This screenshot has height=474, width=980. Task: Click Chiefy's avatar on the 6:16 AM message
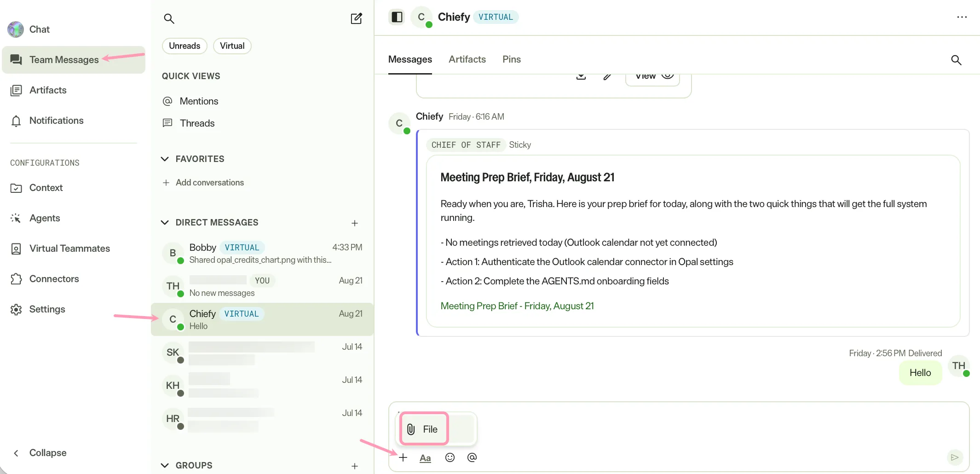[x=399, y=123]
